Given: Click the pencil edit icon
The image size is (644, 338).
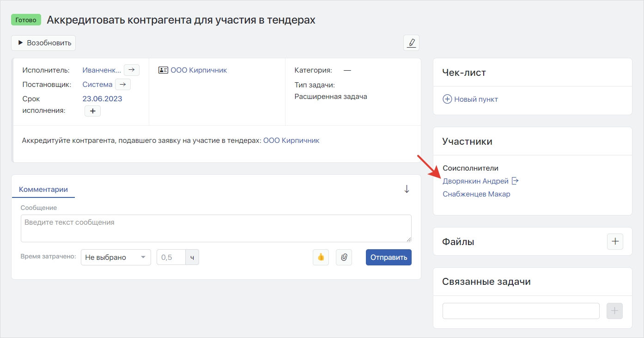Looking at the screenshot, I should (x=411, y=43).
